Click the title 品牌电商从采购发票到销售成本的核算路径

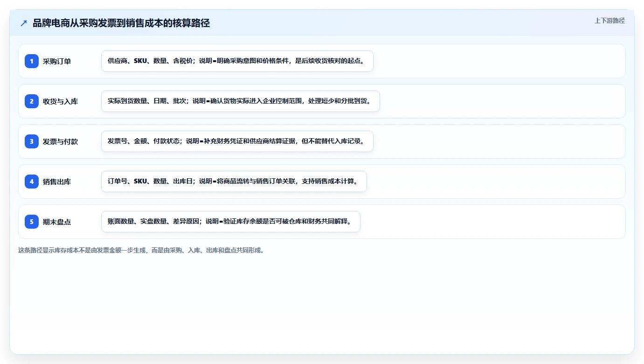tap(121, 23)
